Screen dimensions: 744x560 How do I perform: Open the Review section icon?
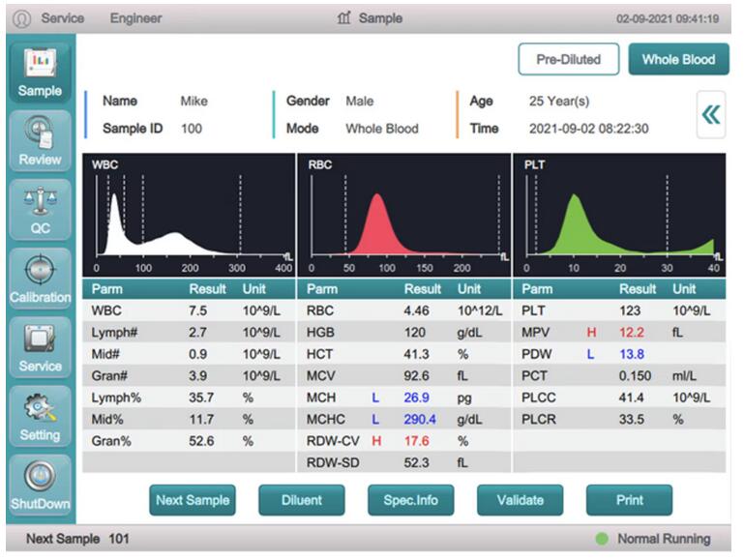40,138
